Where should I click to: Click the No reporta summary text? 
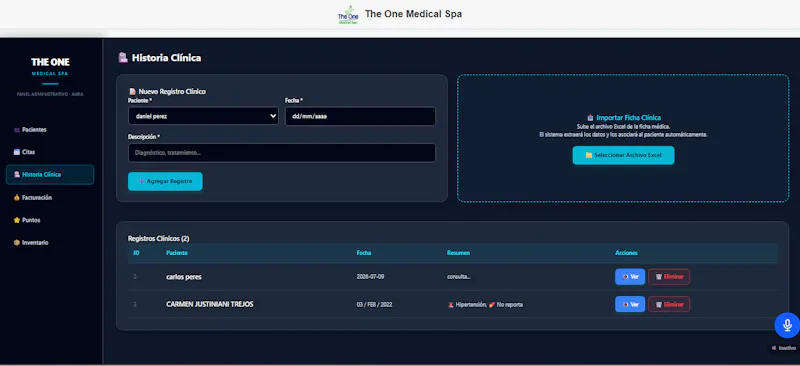[x=509, y=305]
